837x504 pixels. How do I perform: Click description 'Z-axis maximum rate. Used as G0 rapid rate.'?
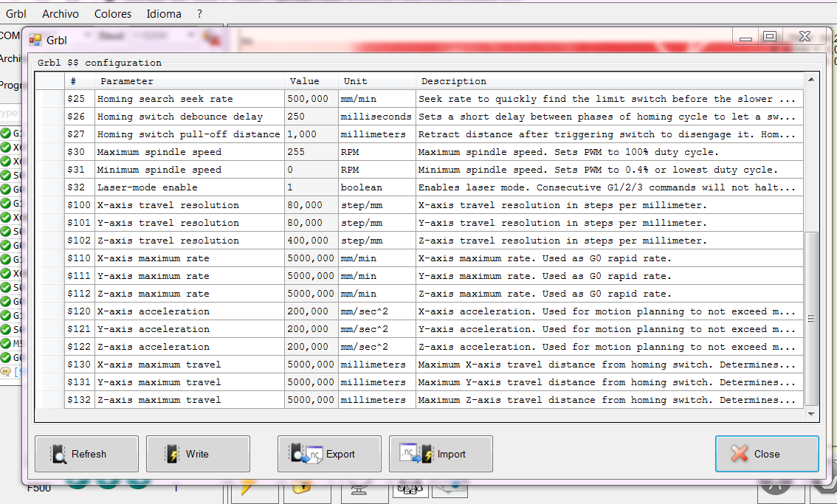pos(610,294)
